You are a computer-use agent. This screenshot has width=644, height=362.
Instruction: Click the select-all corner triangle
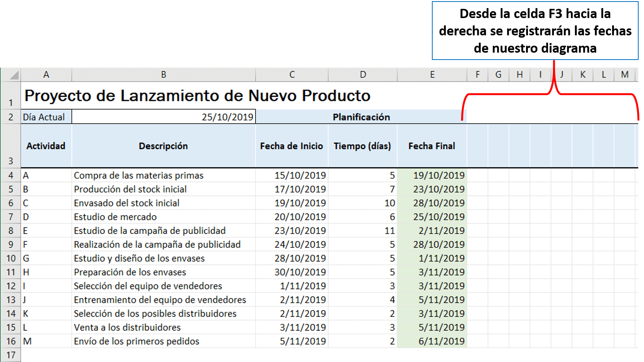coord(14,75)
